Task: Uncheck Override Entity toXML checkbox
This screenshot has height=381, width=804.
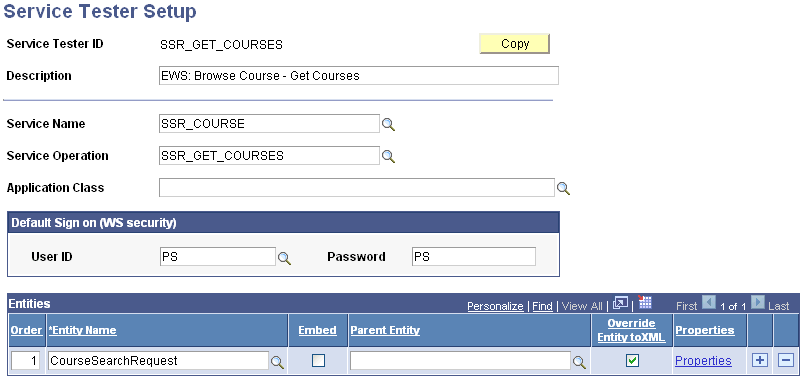Action: (x=633, y=361)
